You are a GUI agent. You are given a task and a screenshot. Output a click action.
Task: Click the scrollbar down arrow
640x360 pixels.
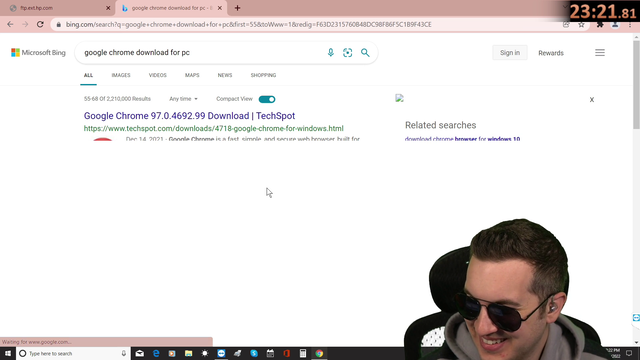(x=636, y=342)
